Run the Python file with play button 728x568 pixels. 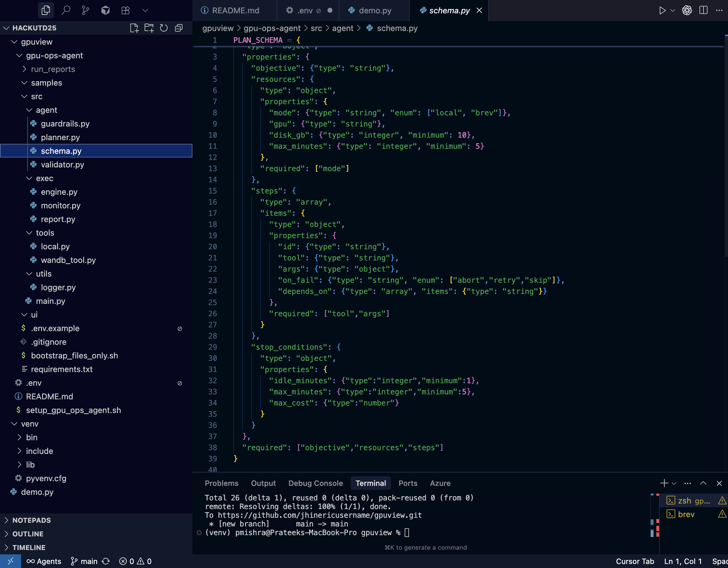[662, 10]
